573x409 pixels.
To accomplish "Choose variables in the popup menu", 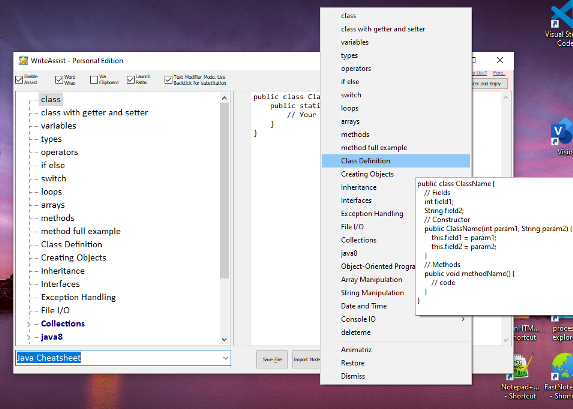I will pyautogui.click(x=396, y=42).
